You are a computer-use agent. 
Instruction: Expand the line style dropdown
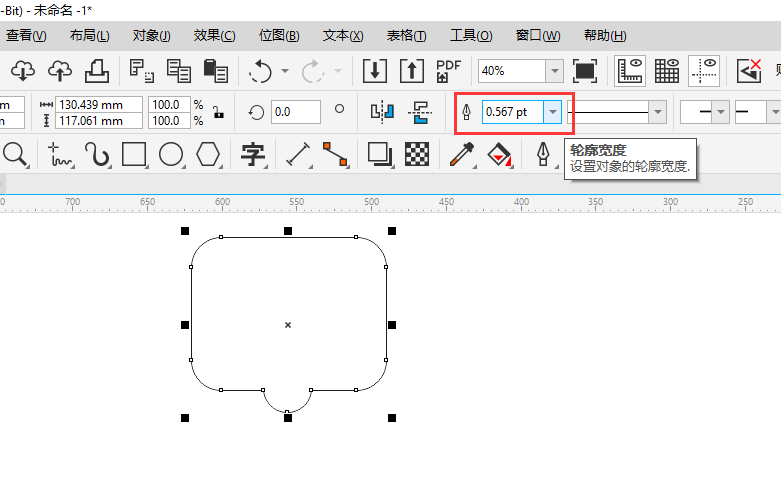click(658, 112)
